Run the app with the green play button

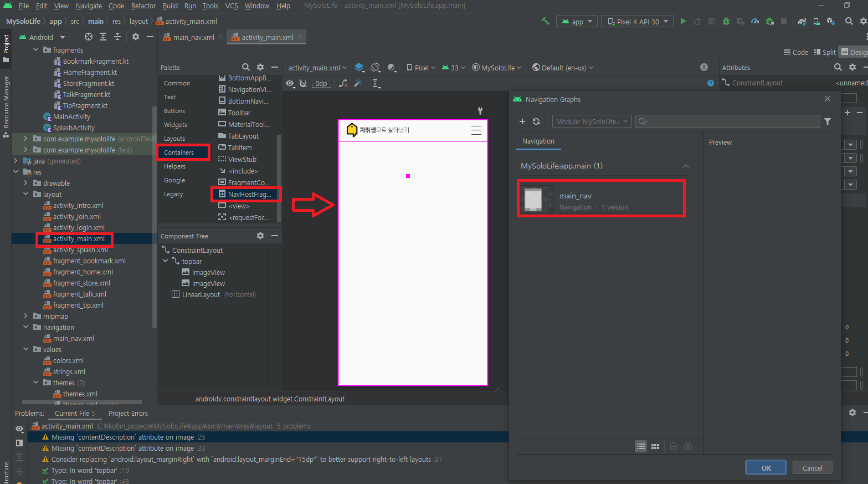(683, 21)
